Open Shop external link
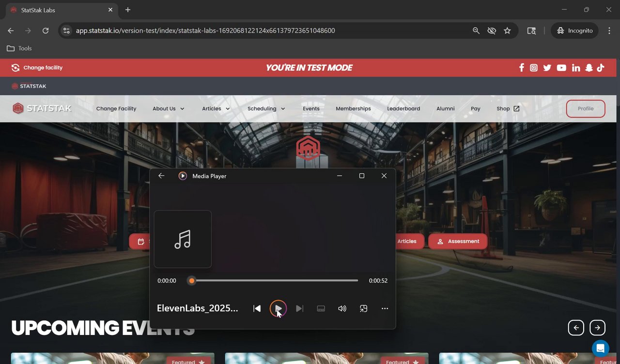Image resolution: width=620 pixels, height=364 pixels. [508, 108]
